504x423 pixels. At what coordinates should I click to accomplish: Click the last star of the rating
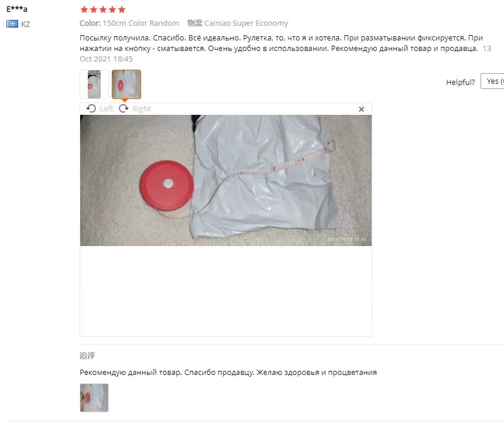tap(122, 9)
